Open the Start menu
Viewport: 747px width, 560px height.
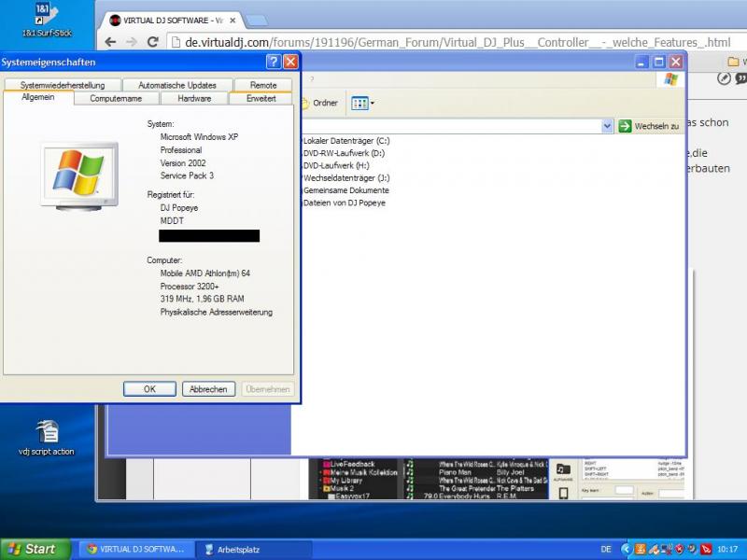(x=35, y=549)
